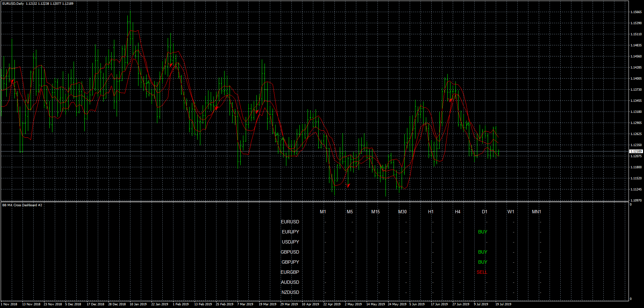Click the red SELL signal for EURGBP

tap(482, 272)
